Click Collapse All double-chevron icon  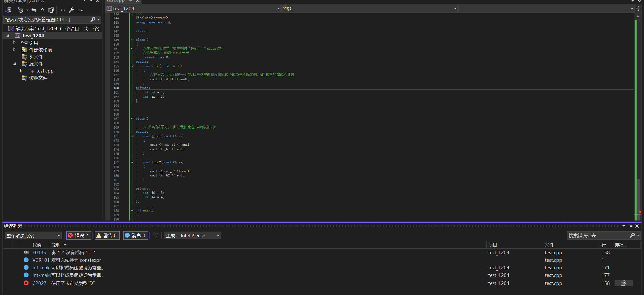[x=43, y=10]
